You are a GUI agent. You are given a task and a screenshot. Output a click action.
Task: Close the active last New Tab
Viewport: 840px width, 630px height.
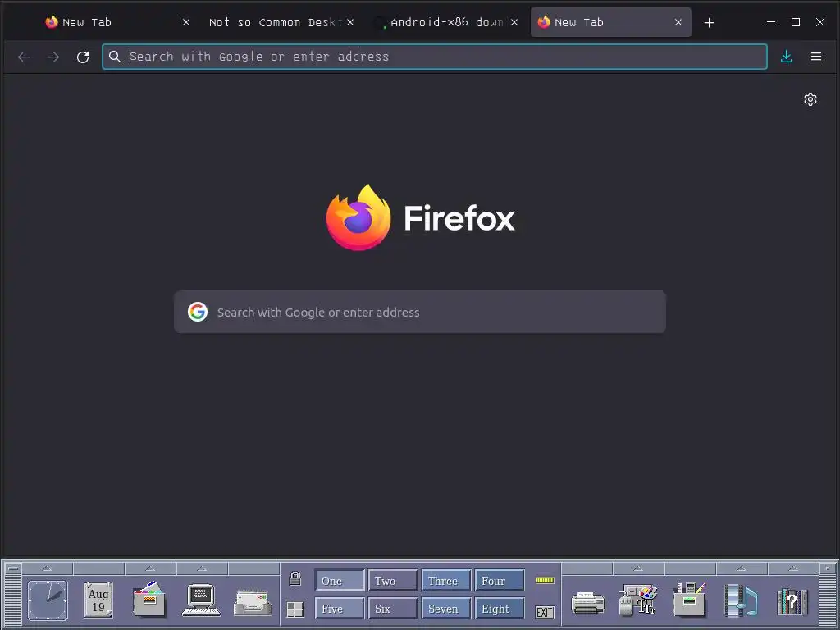tap(678, 22)
